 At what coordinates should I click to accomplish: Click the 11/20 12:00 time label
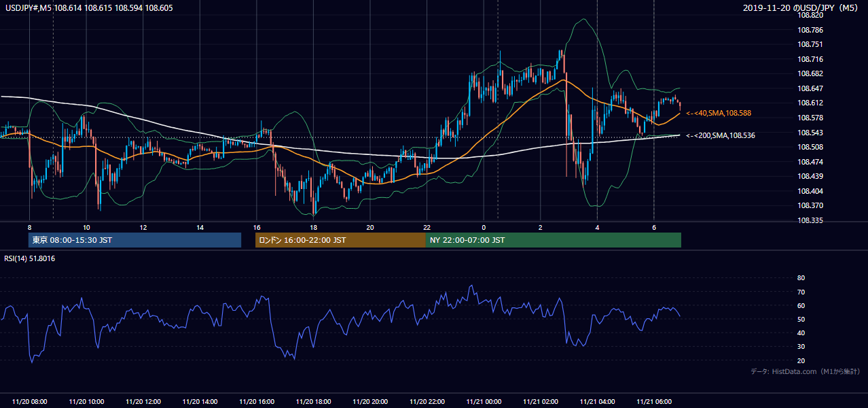[x=143, y=402]
